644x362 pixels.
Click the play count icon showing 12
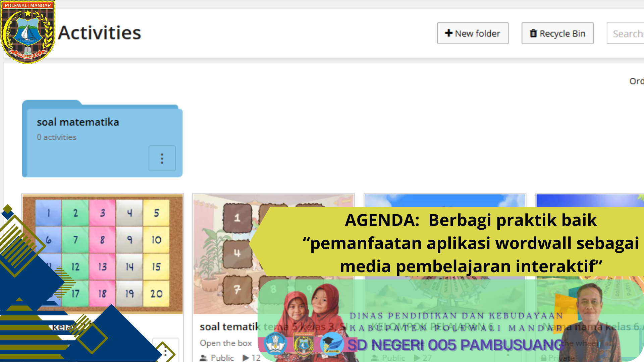(246, 358)
